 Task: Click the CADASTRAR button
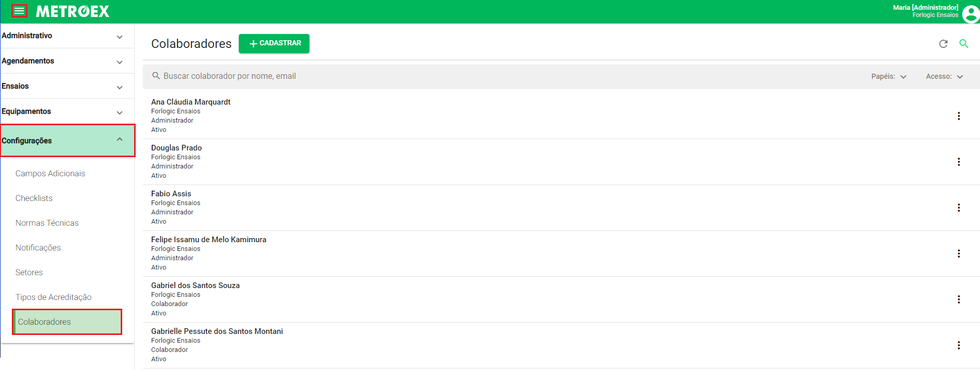[274, 43]
